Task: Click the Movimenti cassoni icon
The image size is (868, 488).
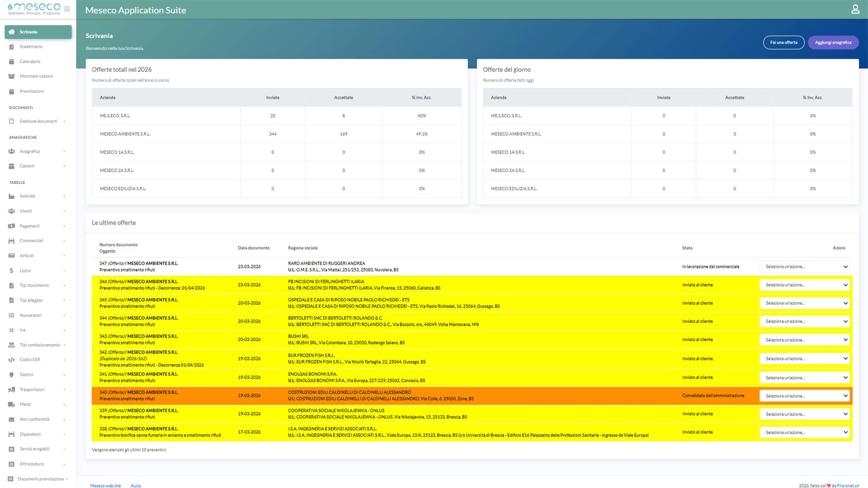Action: pos(12,76)
